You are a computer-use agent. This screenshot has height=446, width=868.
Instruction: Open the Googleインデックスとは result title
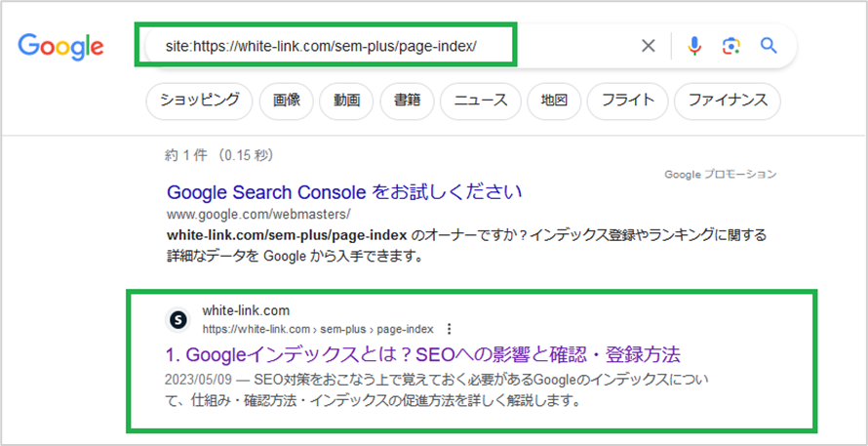pos(423,354)
